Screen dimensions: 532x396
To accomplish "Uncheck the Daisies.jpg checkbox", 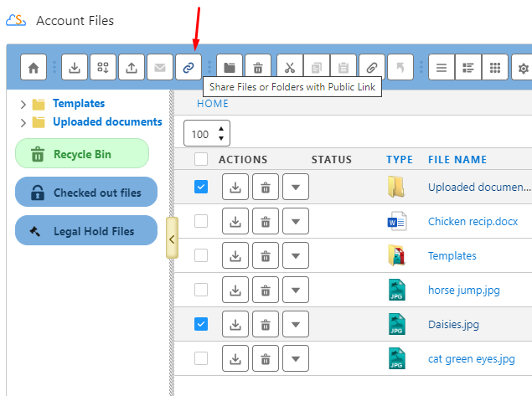I will point(201,324).
